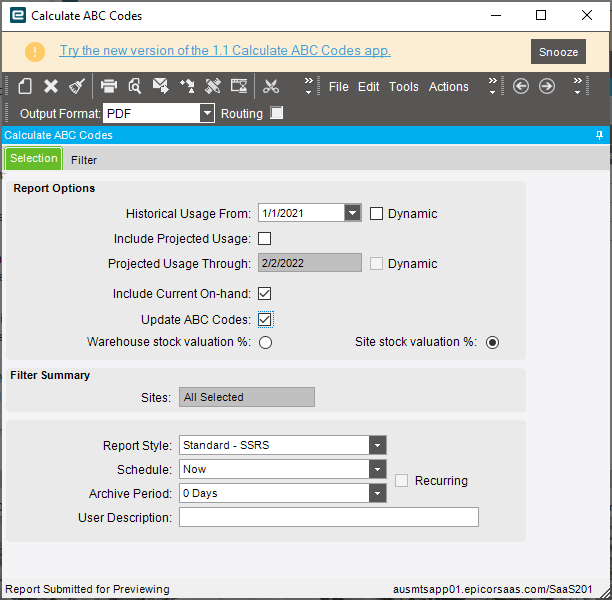Open Historical Usage From date dropdown
Viewport: 612px width, 600px height.
352,213
